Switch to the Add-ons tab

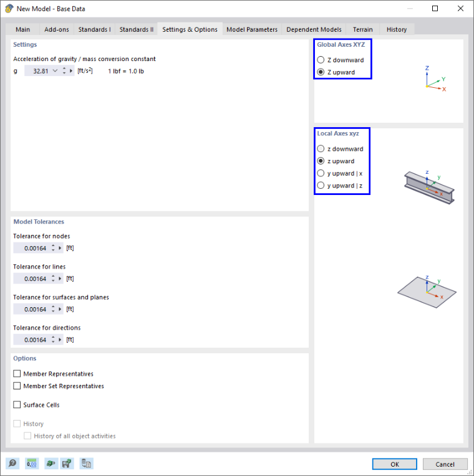click(x=57, y=29)
